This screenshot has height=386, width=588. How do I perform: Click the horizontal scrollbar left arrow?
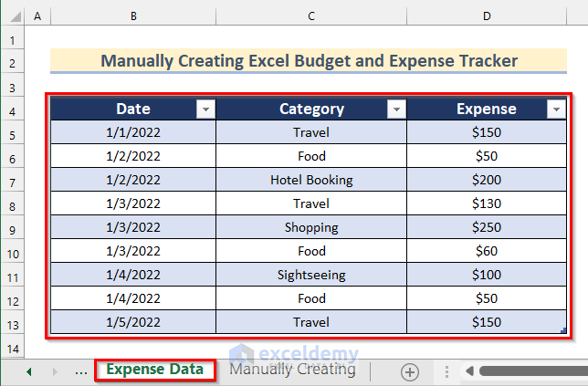pos(469,371)
